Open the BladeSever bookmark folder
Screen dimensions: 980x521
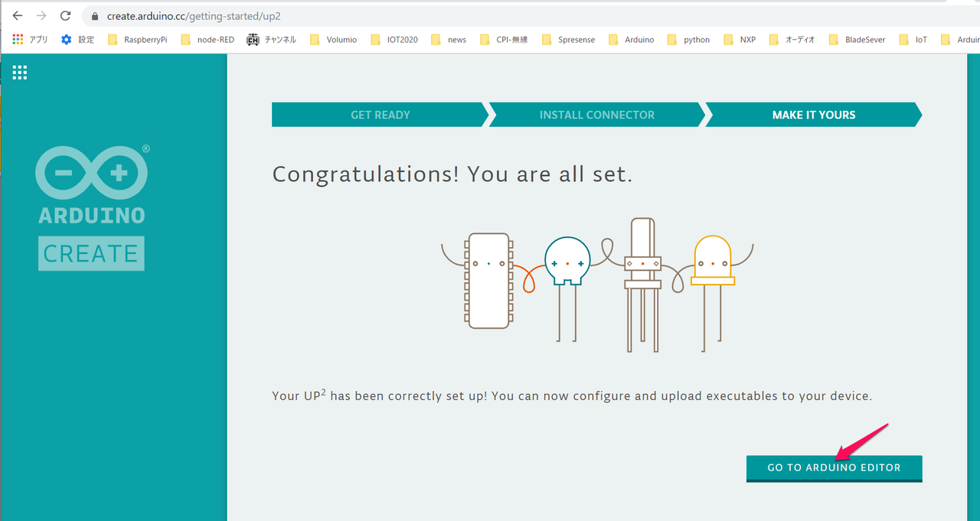pos(857,40)
